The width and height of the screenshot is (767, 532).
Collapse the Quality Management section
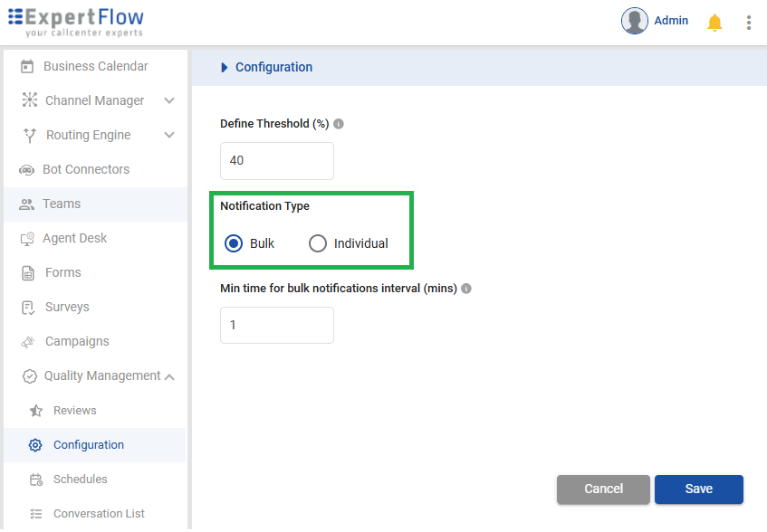(170, 376)
